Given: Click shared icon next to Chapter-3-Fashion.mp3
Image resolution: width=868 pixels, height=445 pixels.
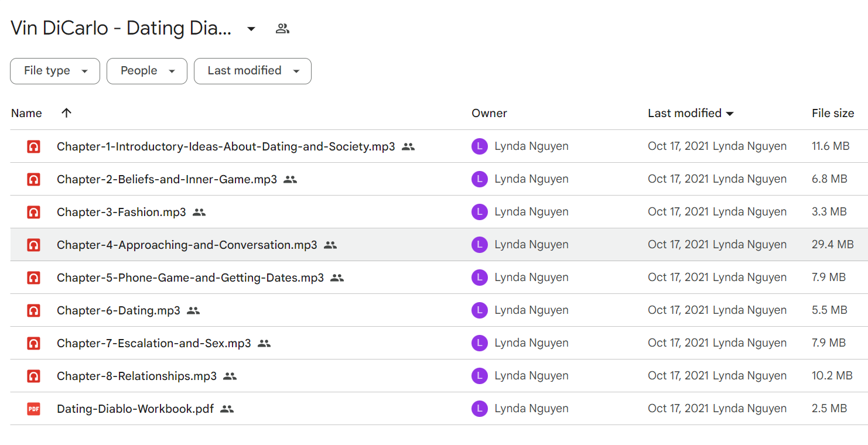Looking at the screenshot, I should click(x=199, y=213).
